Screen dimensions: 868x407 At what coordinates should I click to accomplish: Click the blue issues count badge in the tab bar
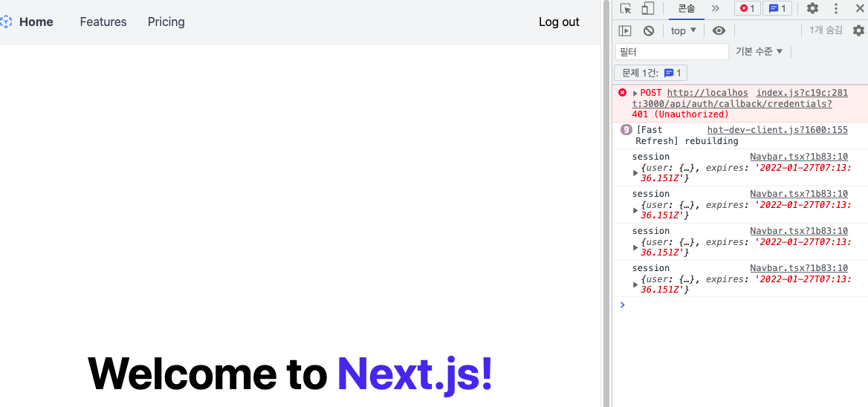point(777,8)
